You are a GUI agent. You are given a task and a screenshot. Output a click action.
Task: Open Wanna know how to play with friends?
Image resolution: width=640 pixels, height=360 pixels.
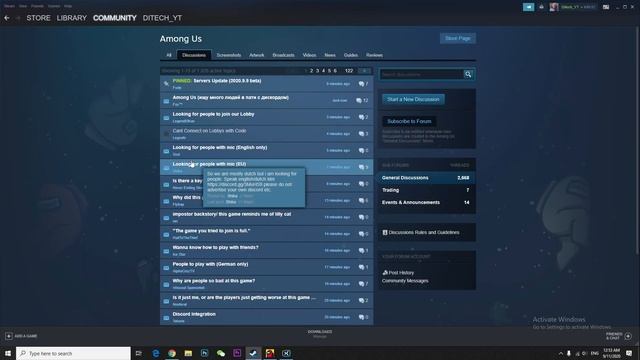point(266,251)
